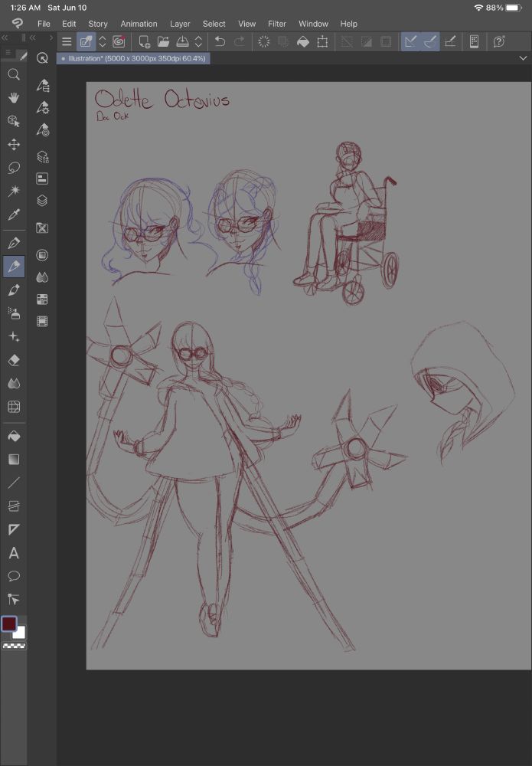
Task: Open the Story menu
Action: [x=98, y=24]
